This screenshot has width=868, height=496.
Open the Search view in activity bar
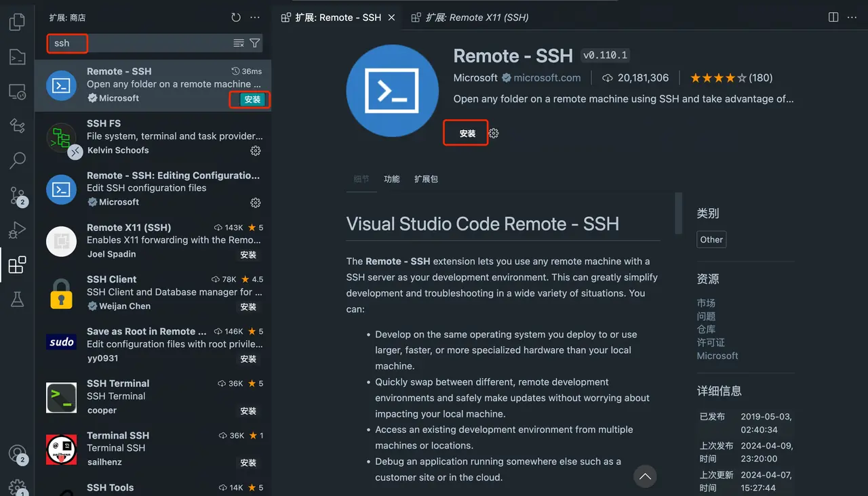click(x=17, y=161)
